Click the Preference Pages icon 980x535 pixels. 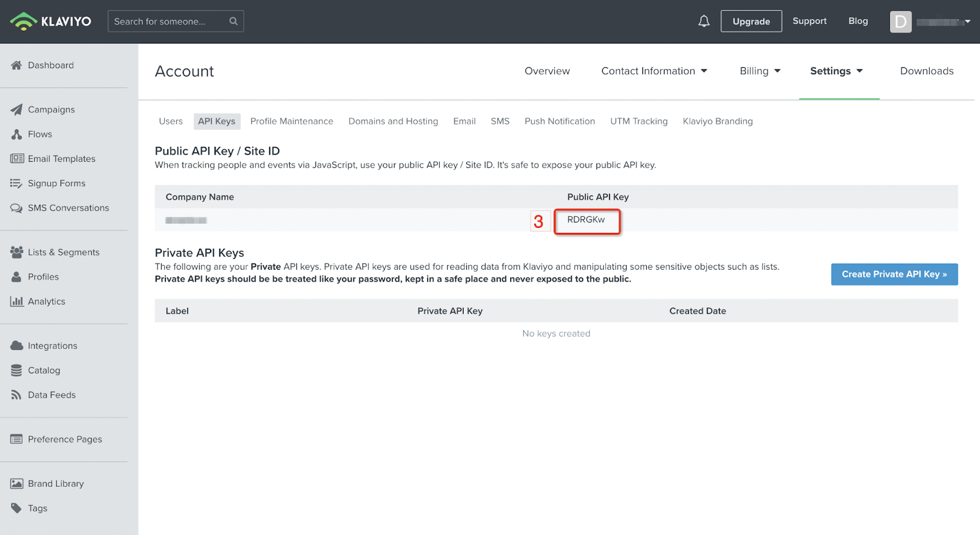click(x=17, y=439)
